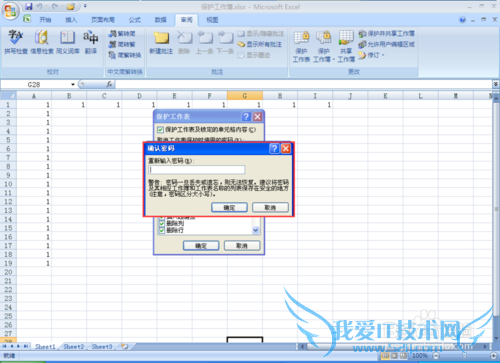Click the insert new worksheet tab icon

pyautogui.click(x=125, y=347)
